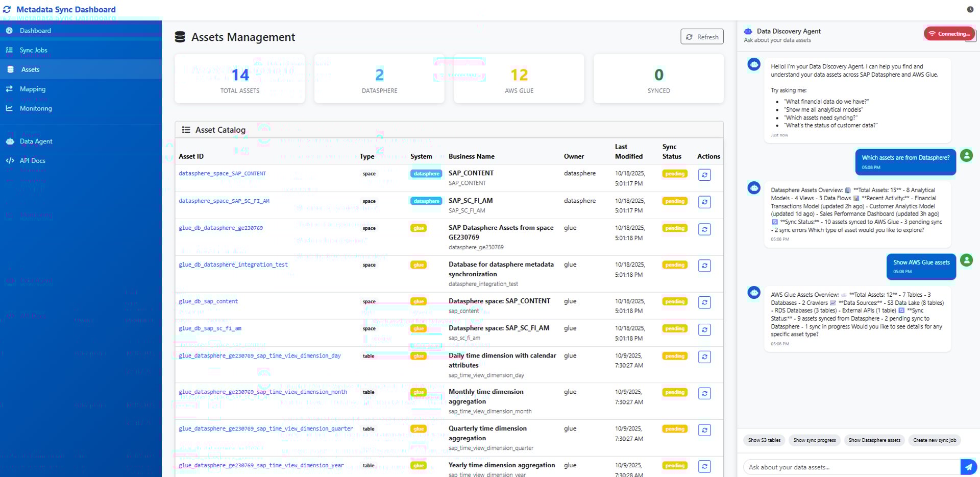This screenshot has width=980, height=477.
Task: Click the Dashboard gauge icon
Action: click(9, 31)
